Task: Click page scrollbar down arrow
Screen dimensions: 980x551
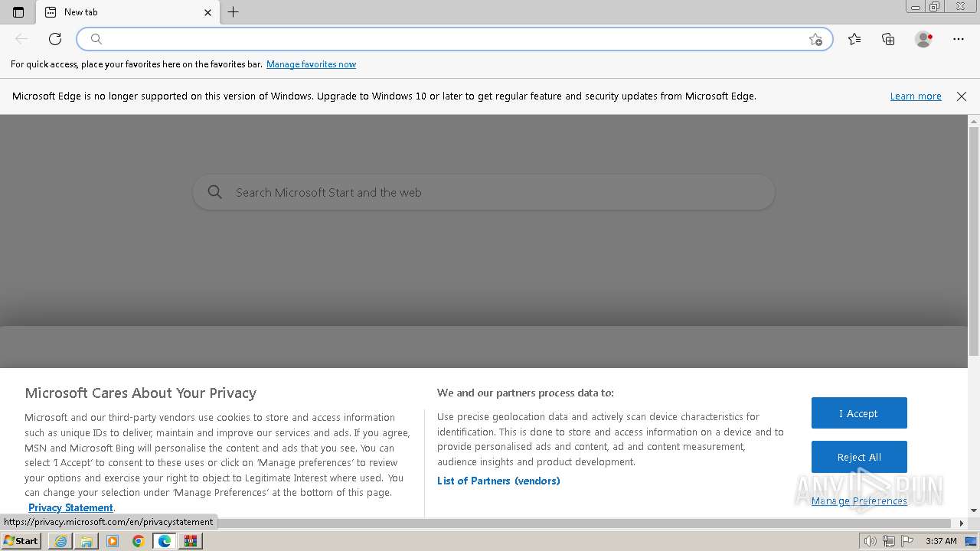Action: (x=974, y=510)
